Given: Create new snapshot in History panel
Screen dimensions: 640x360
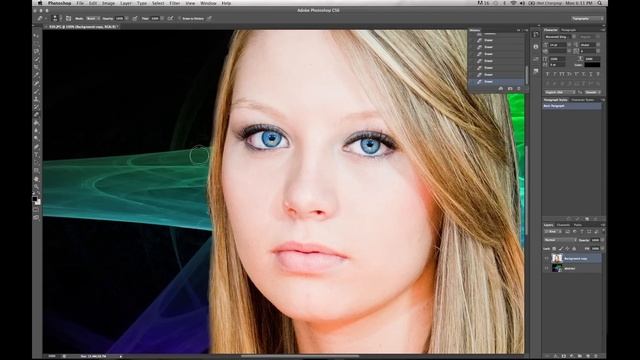Looking at the screenshot, I should point(510,88).
